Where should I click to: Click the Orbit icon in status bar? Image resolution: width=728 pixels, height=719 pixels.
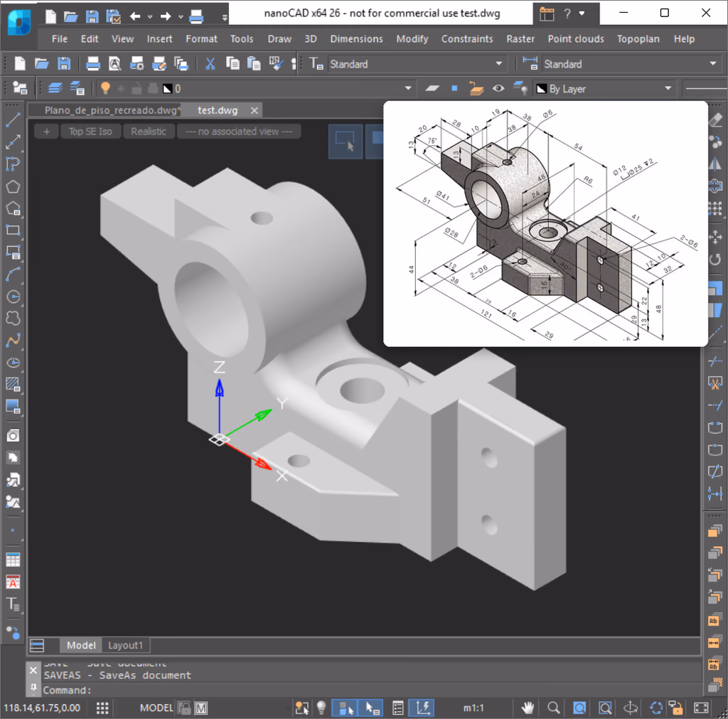click(630, 708)
